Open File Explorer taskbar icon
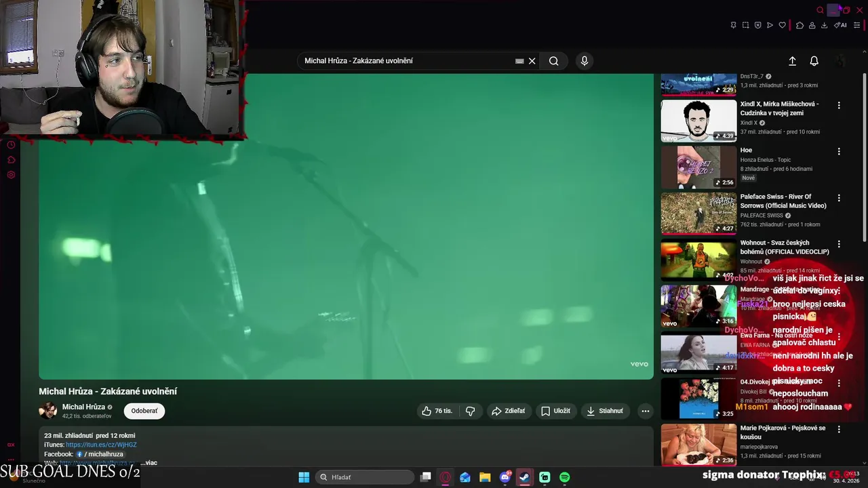 tap(485, 477)
